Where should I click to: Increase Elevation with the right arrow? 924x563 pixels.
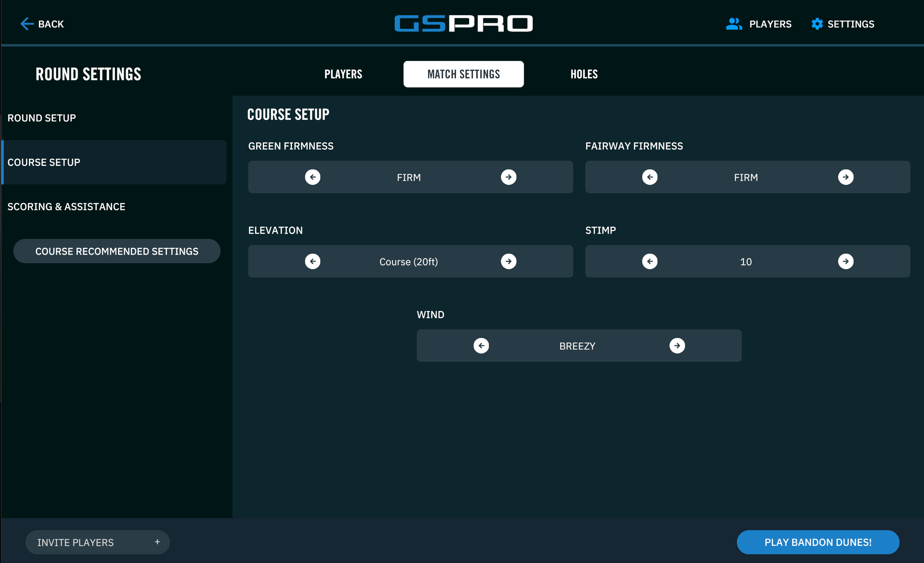click(509, 261)
